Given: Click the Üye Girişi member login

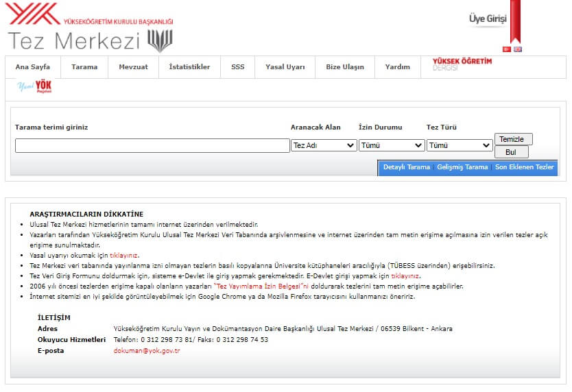Looking at the screenshot, I should coord(487,19).
